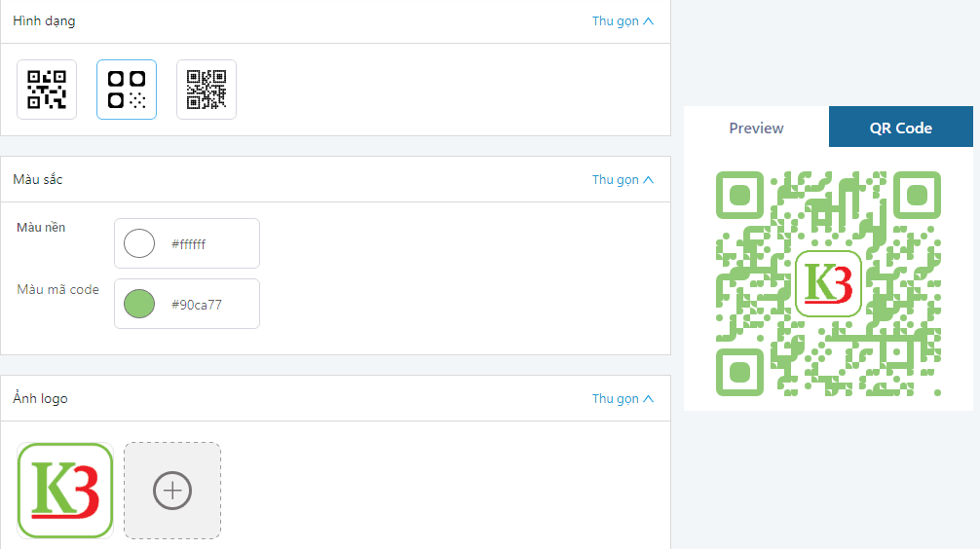Edit the #ffffff background hex field
Viewport: 980px width, 549px height.
click(187, 243)
